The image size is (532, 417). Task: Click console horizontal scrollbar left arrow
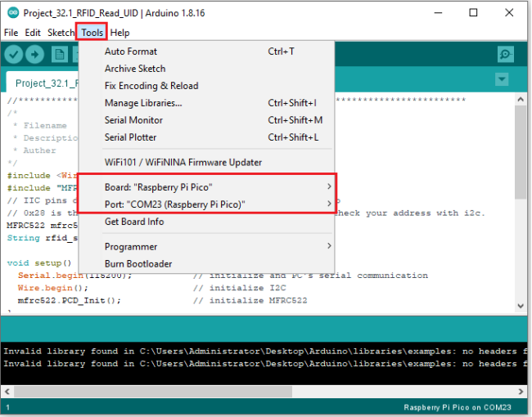[x=7, y=392]
